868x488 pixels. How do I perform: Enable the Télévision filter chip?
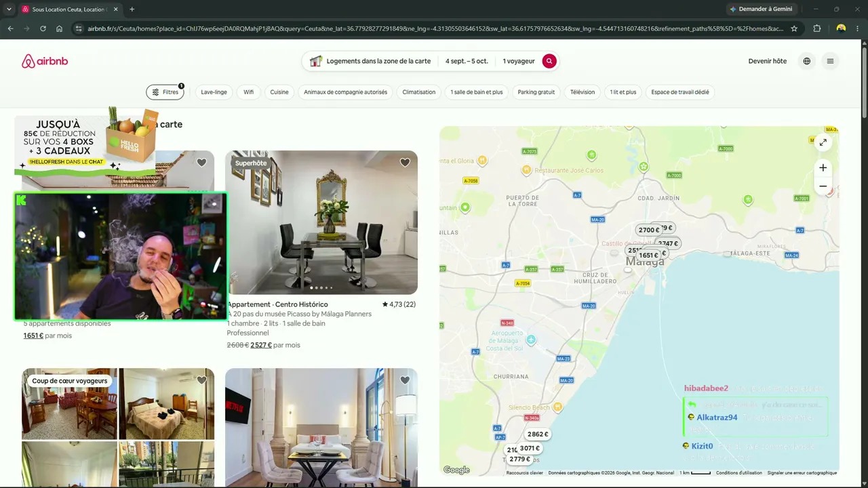[583, 92]
